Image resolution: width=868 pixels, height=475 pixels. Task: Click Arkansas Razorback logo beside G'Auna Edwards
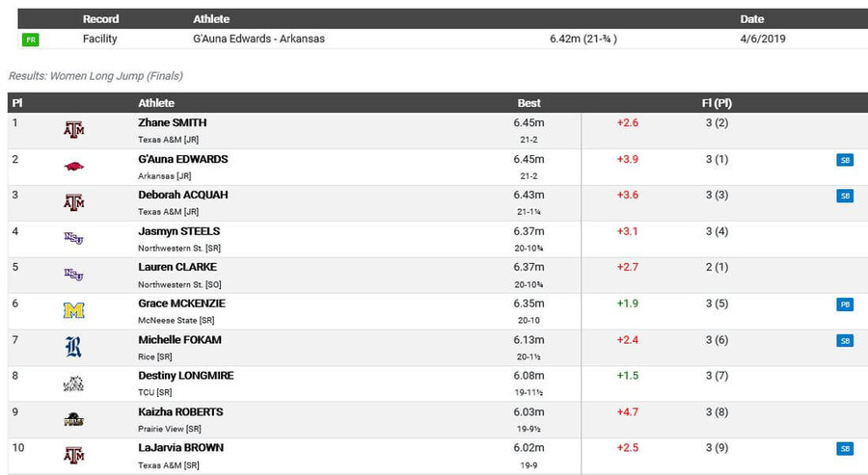(x=73, y=166)
